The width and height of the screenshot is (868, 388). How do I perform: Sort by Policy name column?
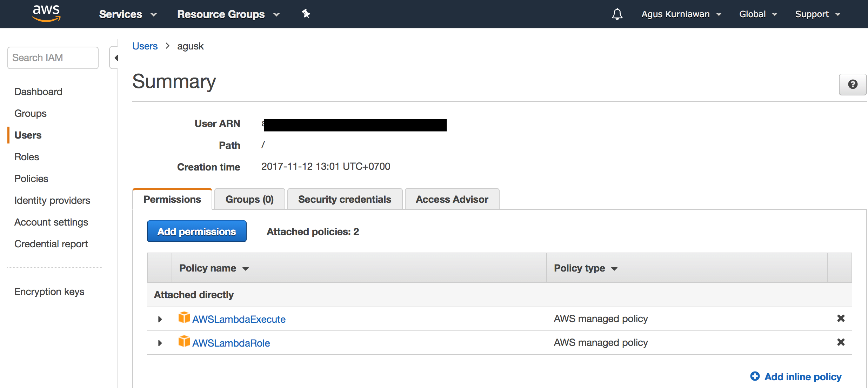click(214, 268)
